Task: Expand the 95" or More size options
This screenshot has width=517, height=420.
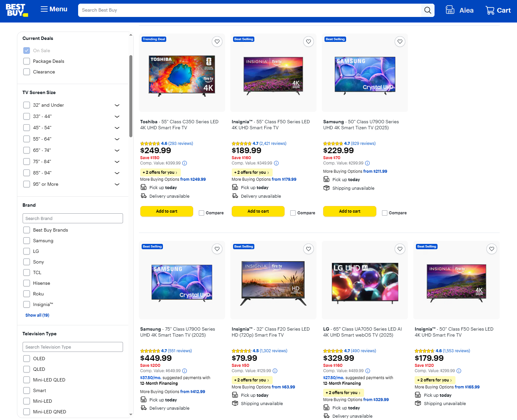Action: tap(117, 184)
